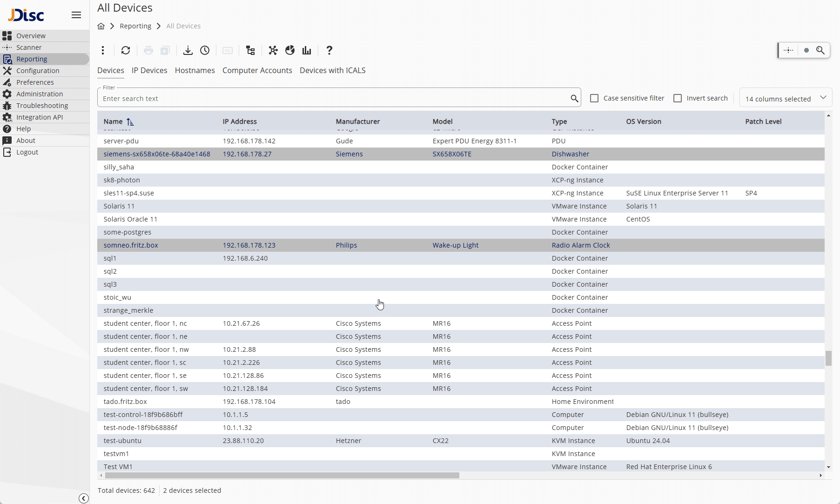Click the pie chart icon
This screenshot has width=840, height=504.
(290, 50)
